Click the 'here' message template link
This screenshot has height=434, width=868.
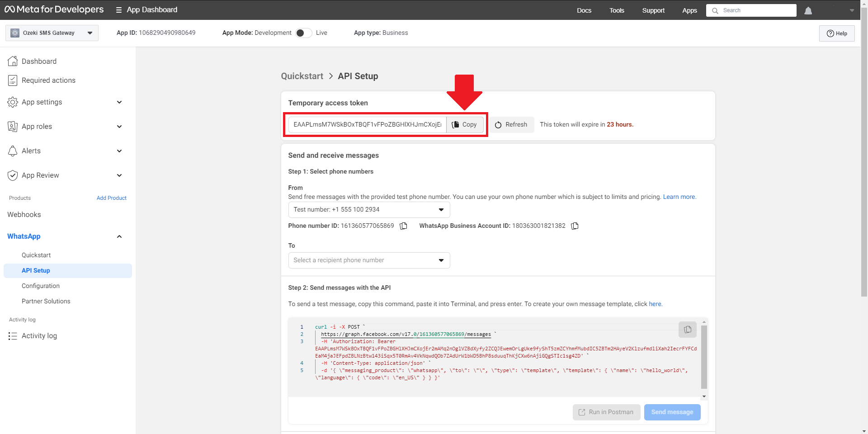pos(655,304)
